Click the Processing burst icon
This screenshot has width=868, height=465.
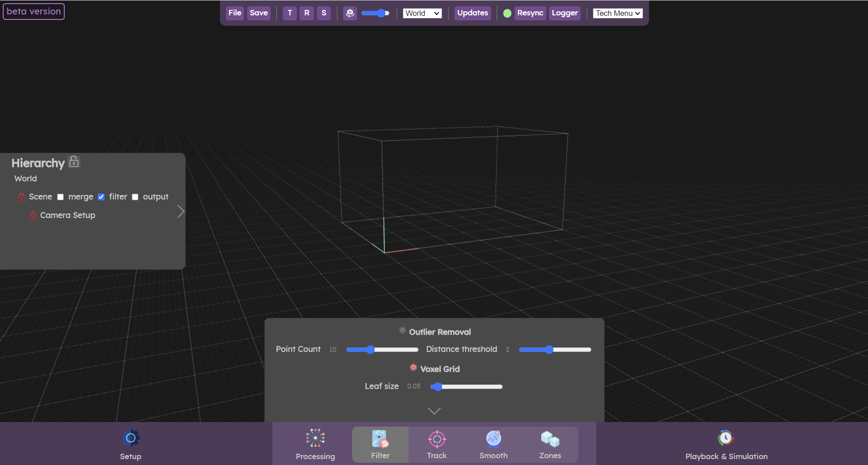click(315, 438)
